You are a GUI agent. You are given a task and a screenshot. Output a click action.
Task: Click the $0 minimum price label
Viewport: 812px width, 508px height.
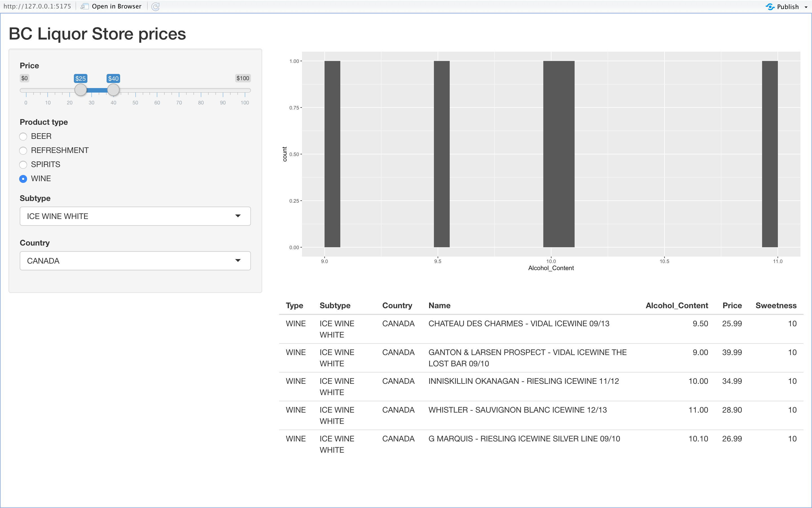coord(25,78)
